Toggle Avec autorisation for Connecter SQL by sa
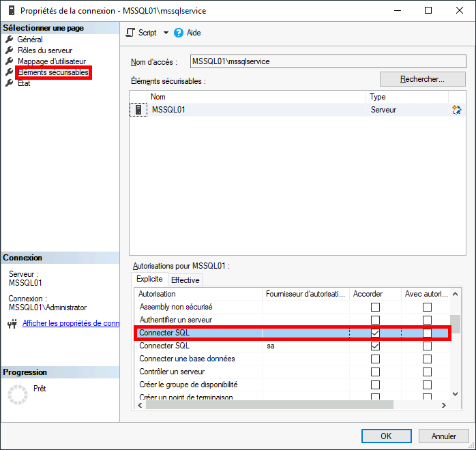The image size is (476, 450). point(427,346)
